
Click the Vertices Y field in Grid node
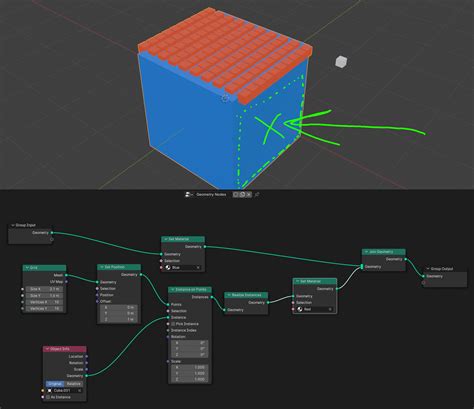[x=44, y=308]
